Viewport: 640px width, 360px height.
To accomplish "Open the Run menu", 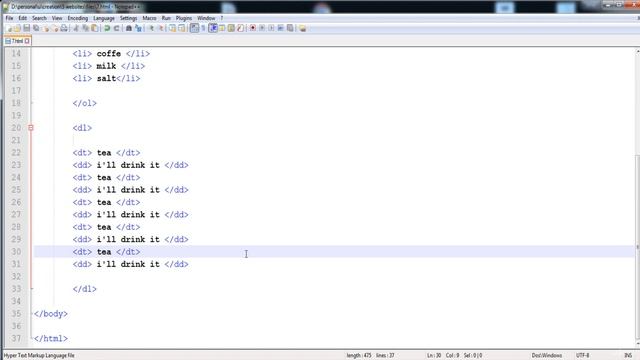I will coord(166,18).
